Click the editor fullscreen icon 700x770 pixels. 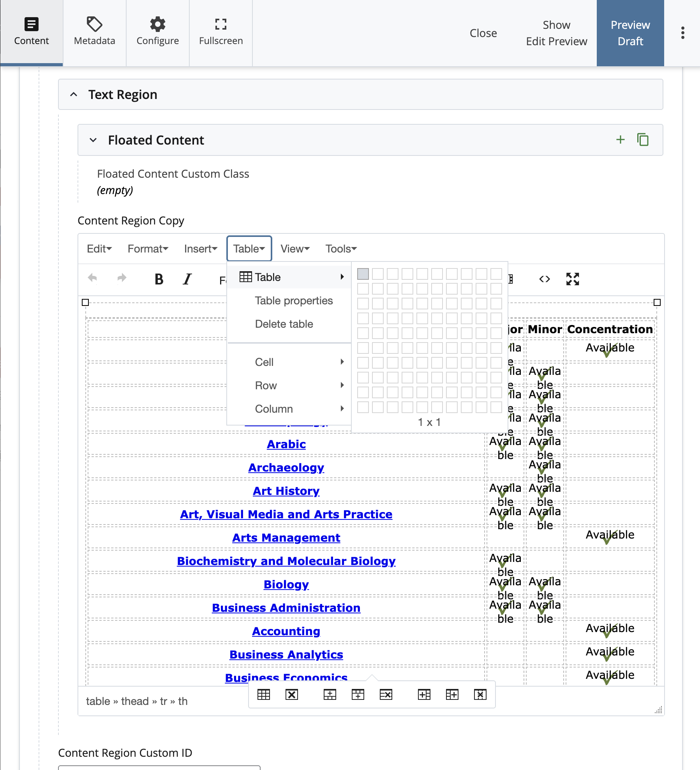(x=573, y=279)
